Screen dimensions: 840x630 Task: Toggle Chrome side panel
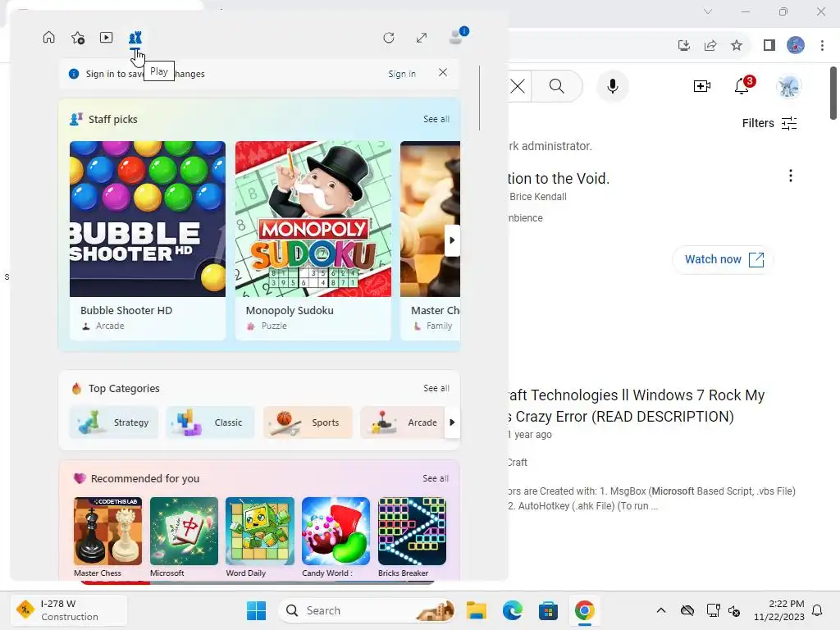769,46
